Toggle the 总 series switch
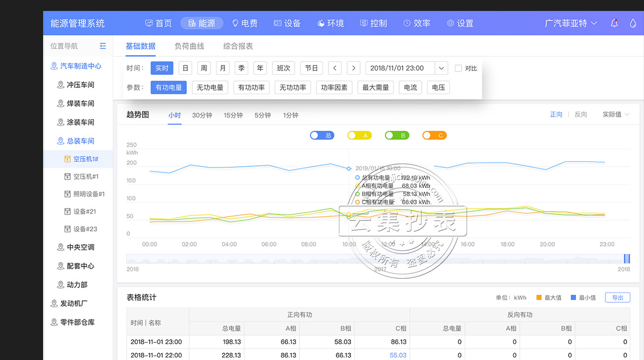The height and width of the screenshot is (360, 644). click(322, 135)
